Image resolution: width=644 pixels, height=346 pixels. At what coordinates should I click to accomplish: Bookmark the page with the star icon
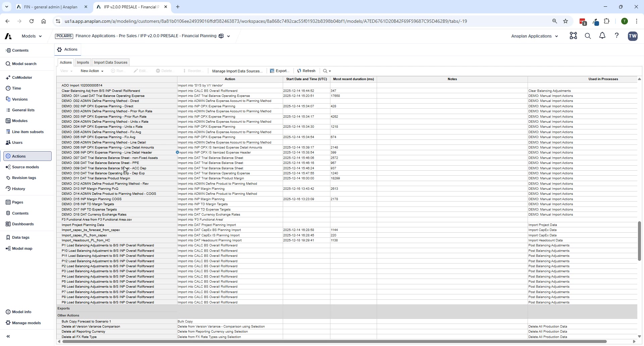coord(566,21)
